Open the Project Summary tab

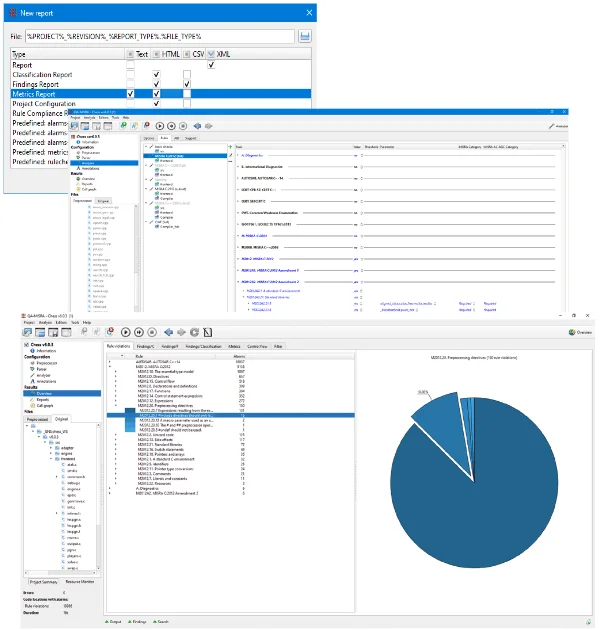[x=43, y=582]
